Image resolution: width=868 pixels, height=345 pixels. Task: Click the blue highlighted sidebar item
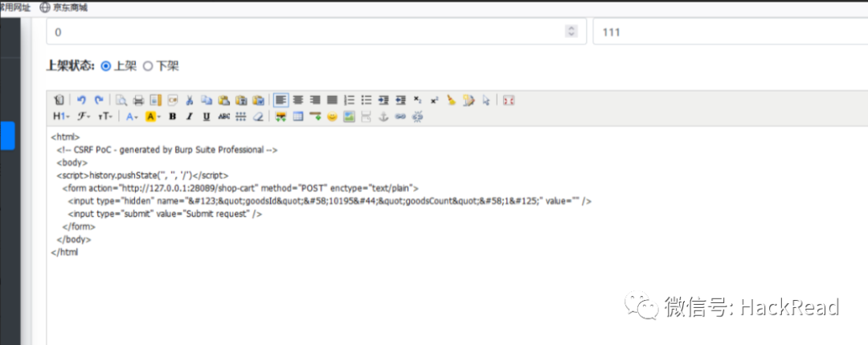point(8,135)
